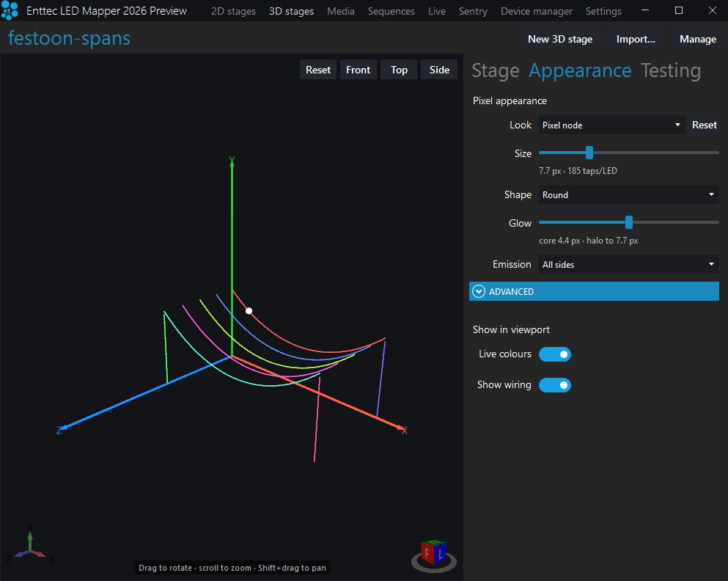Toggle the Show wiring switch

[555, 385]
